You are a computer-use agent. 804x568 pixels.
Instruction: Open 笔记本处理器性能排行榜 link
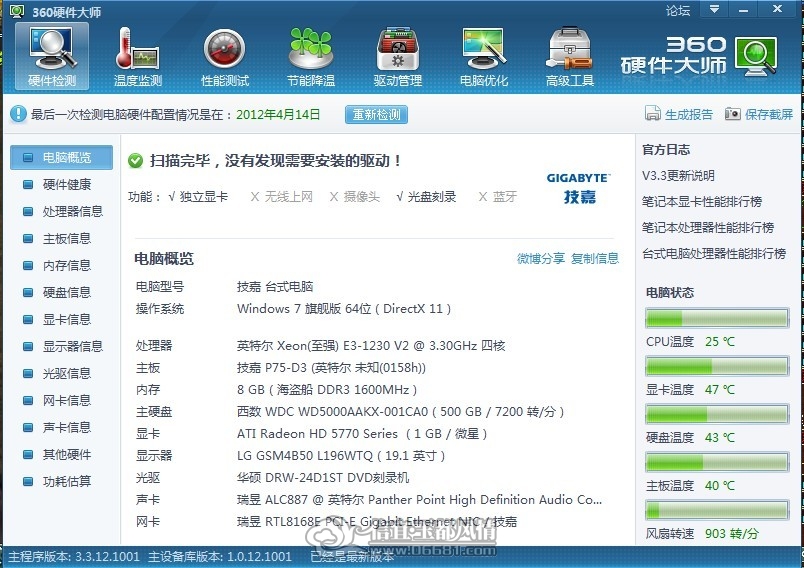click(708, 228)
